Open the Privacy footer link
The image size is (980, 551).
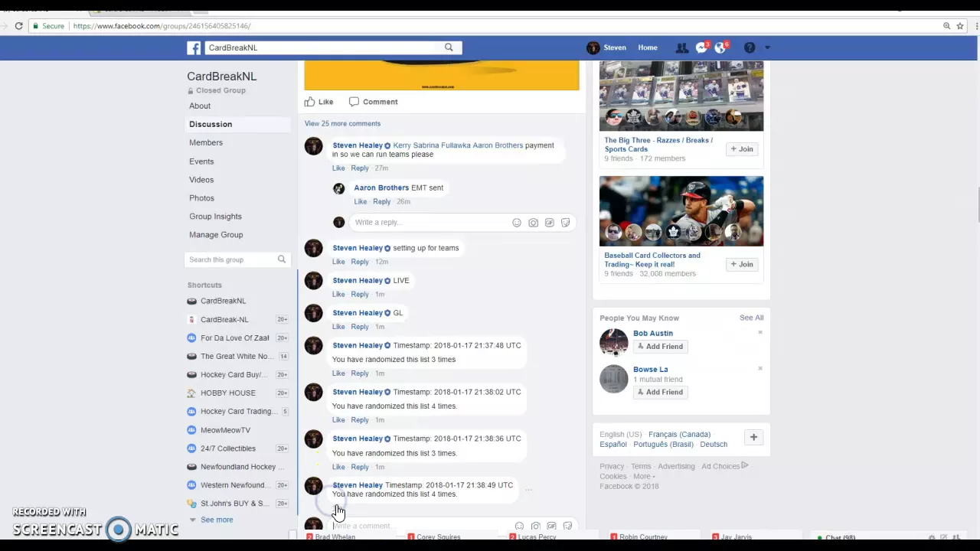612,466
